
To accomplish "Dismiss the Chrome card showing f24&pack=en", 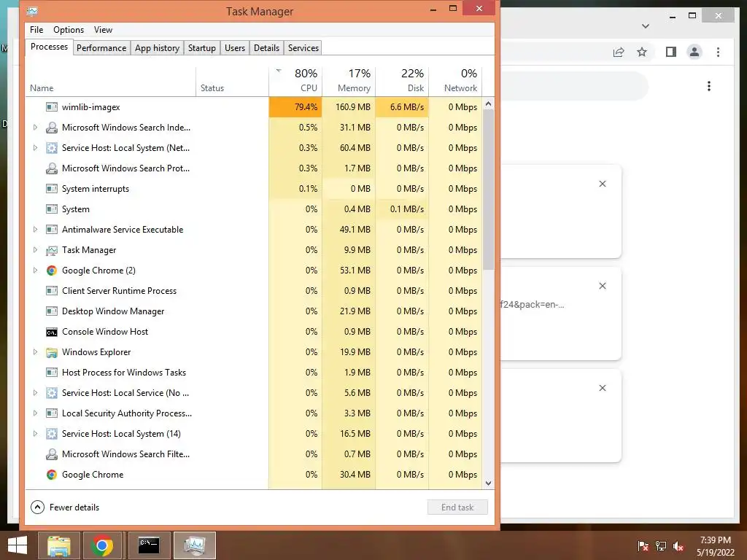I will click(x=603, y=286).
